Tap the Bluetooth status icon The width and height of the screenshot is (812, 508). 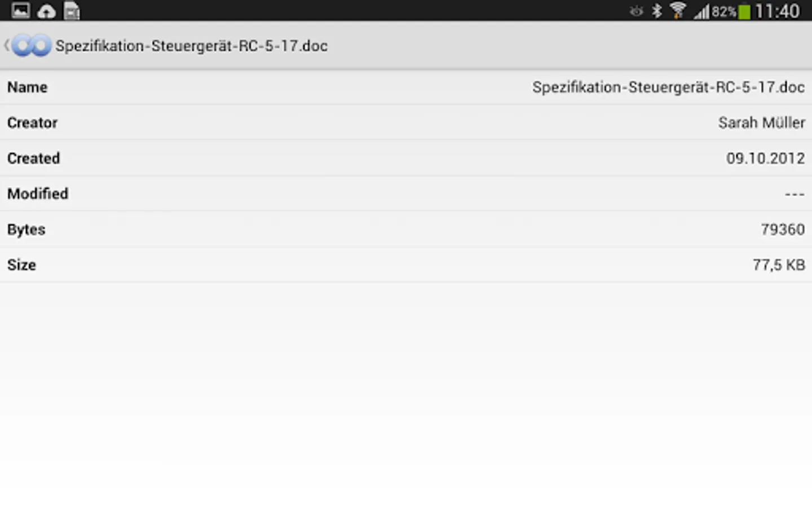pos(657,11)
